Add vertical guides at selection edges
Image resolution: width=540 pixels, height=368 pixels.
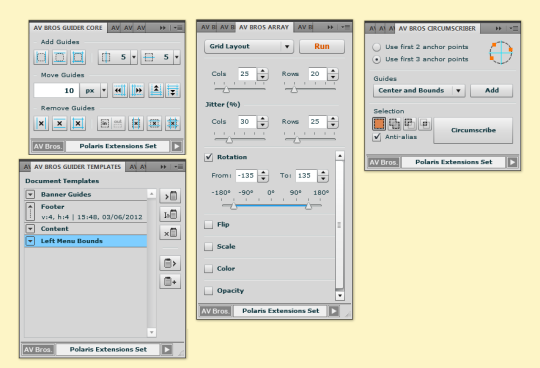(x=41, y=57)
